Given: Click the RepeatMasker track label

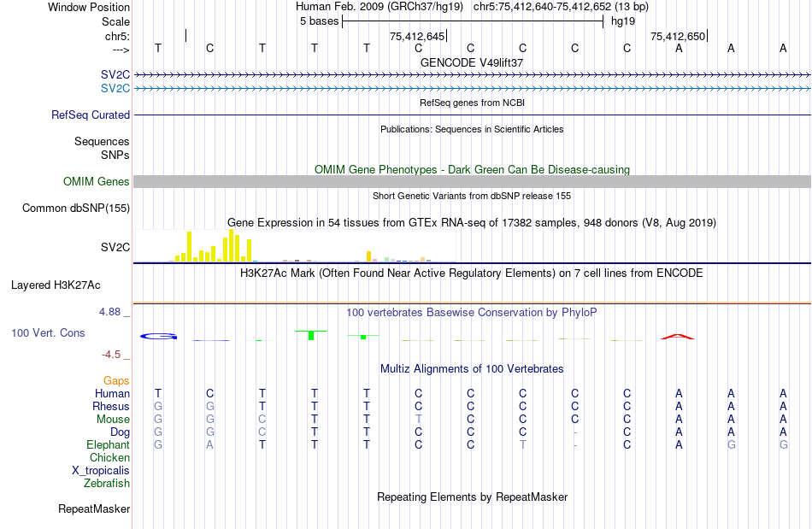Looking at the screenshot, I should coord(94,508).
